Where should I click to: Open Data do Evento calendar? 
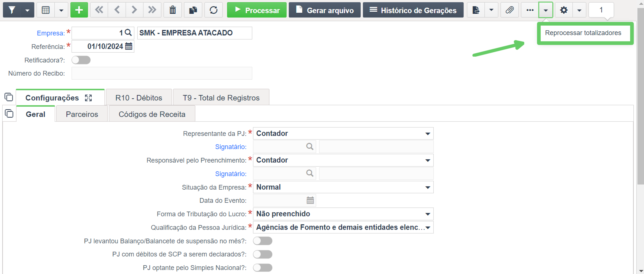point(310,200)
